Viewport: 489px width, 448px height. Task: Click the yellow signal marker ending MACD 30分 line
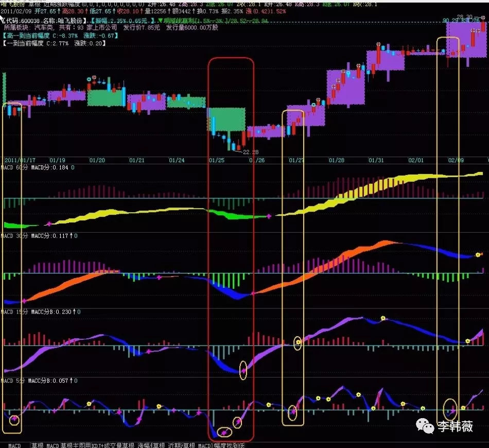coord(478,255)
